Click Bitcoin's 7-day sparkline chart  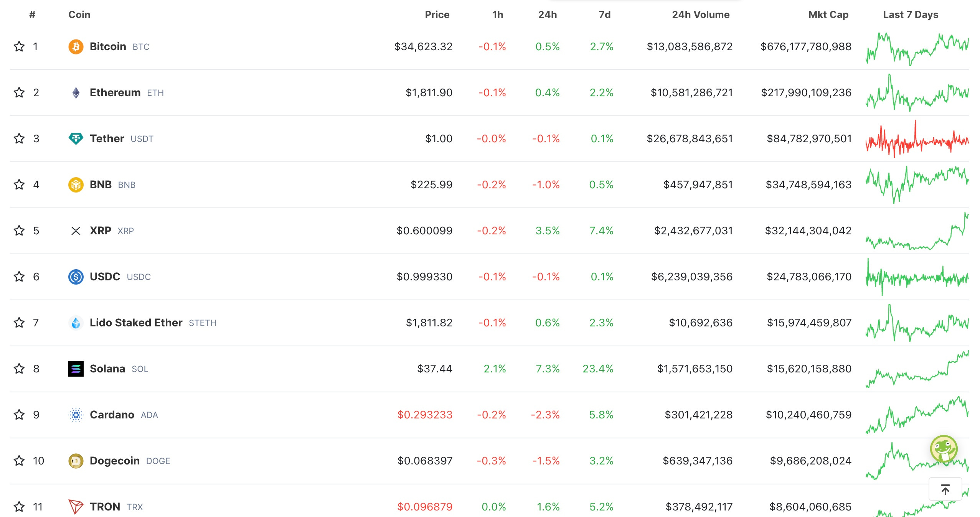click(x=917, y=49)
